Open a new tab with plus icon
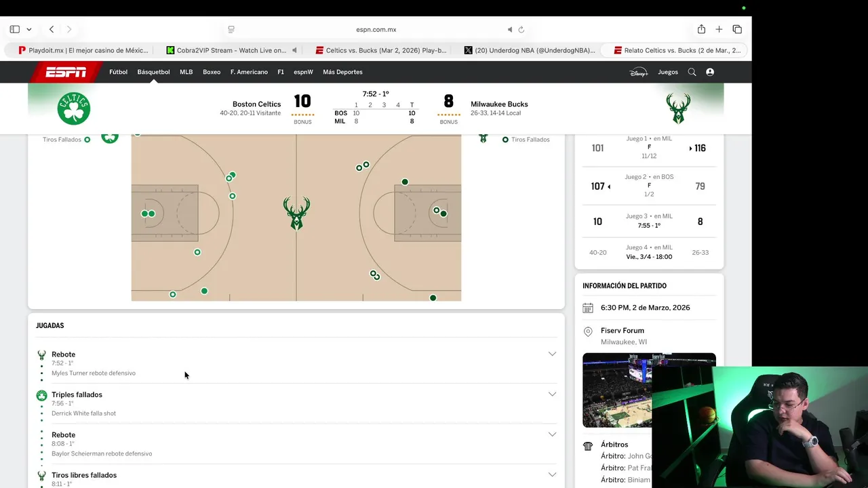Viewport: 868px width, 488px height. 719,29
